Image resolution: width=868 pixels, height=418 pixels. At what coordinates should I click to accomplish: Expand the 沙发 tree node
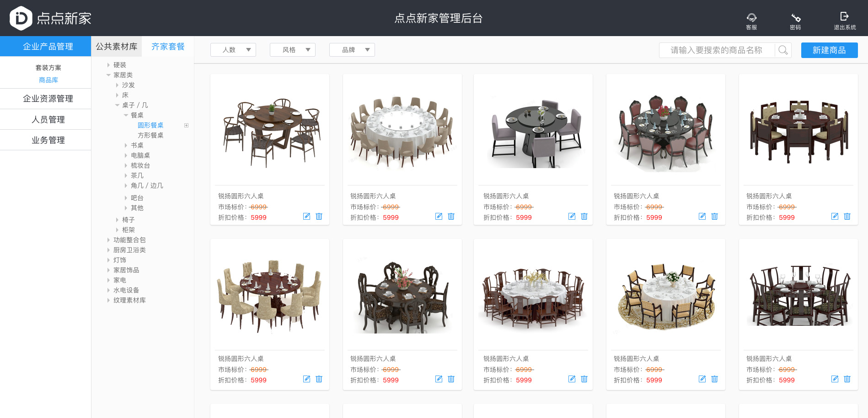(117, 85)
